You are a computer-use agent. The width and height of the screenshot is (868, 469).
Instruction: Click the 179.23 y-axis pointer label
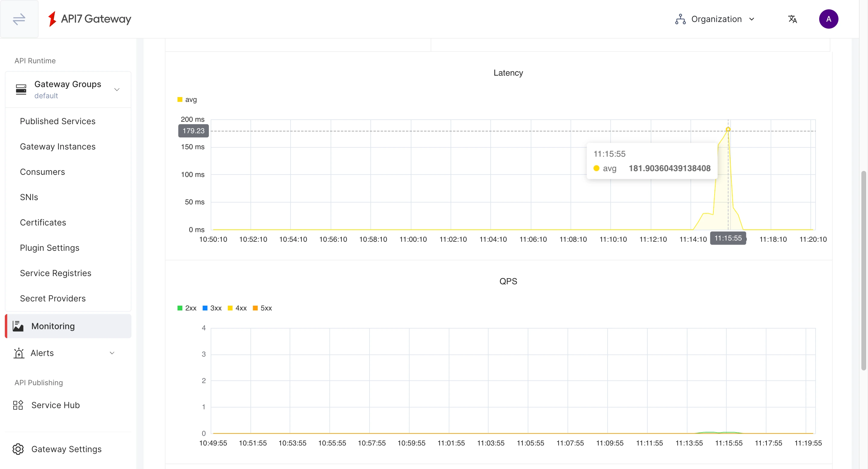pyautogui.click(x=193, y=131)
